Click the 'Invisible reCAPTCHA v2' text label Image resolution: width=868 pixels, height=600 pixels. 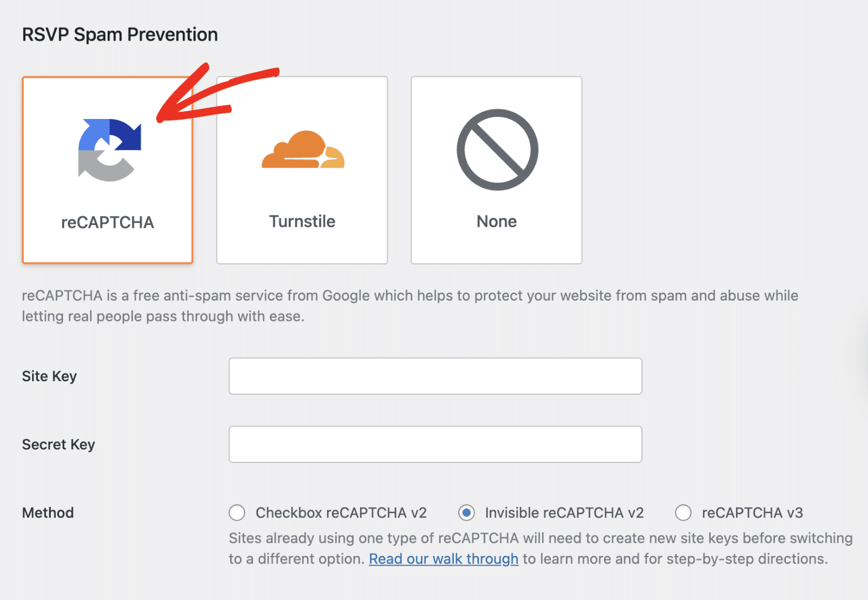point(564,513)
